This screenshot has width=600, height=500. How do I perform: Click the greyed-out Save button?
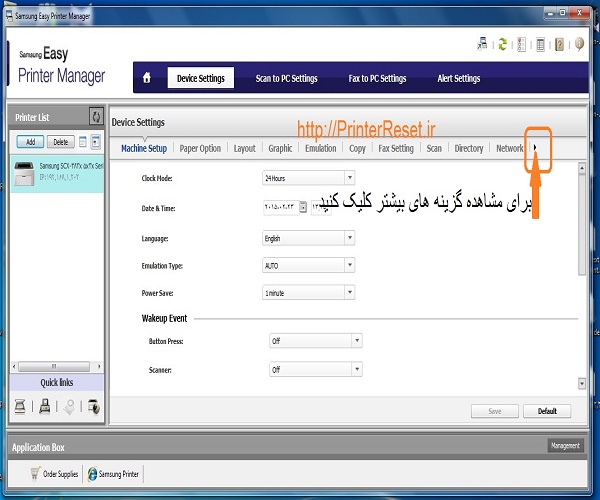pos(495,411)
